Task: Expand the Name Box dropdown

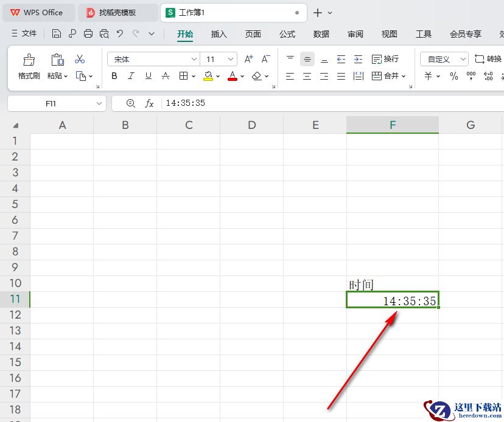Action: pos(99,103)
